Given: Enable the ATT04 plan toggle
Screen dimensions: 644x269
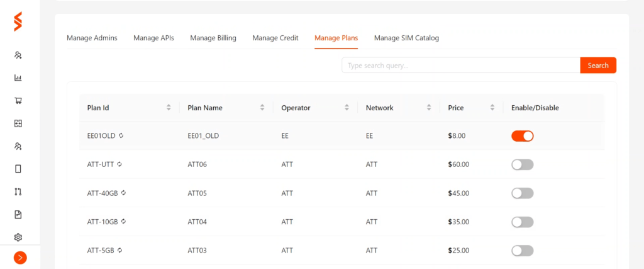Looking at the screenshot, I should [523, 222].
